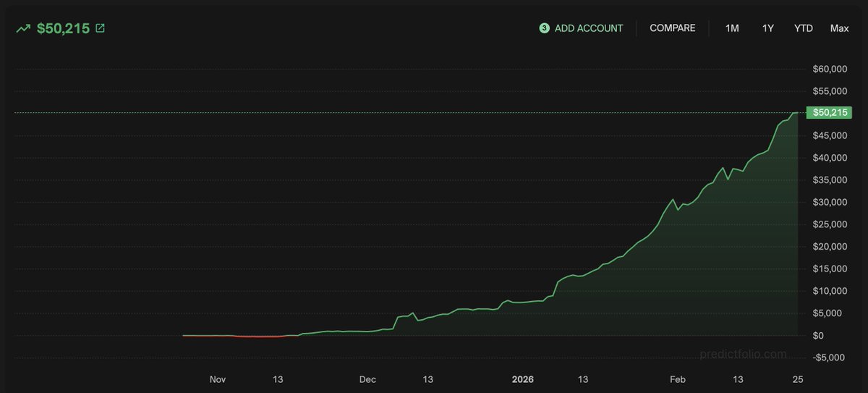Screen dimensions: 868x393
Task: Click the green $50,215 price tag on axis
Action: [830, 113]
